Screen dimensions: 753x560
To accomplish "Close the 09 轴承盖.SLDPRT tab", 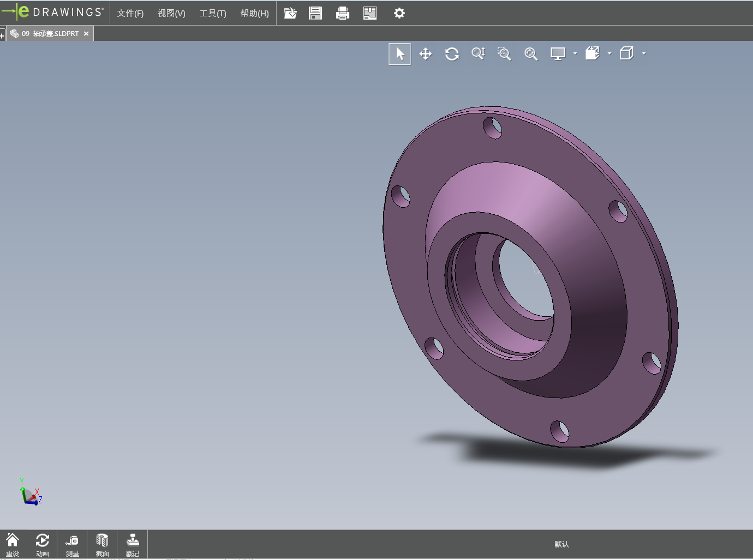I will [86, 34].
